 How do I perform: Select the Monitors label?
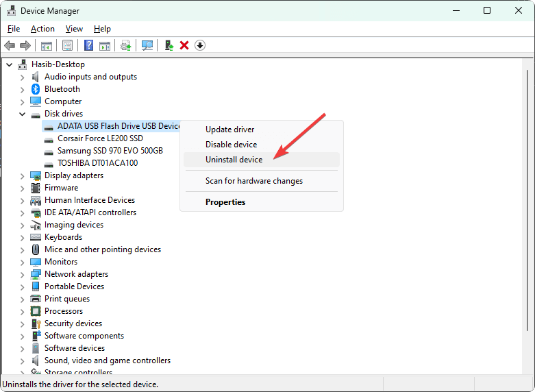point(61,262)
